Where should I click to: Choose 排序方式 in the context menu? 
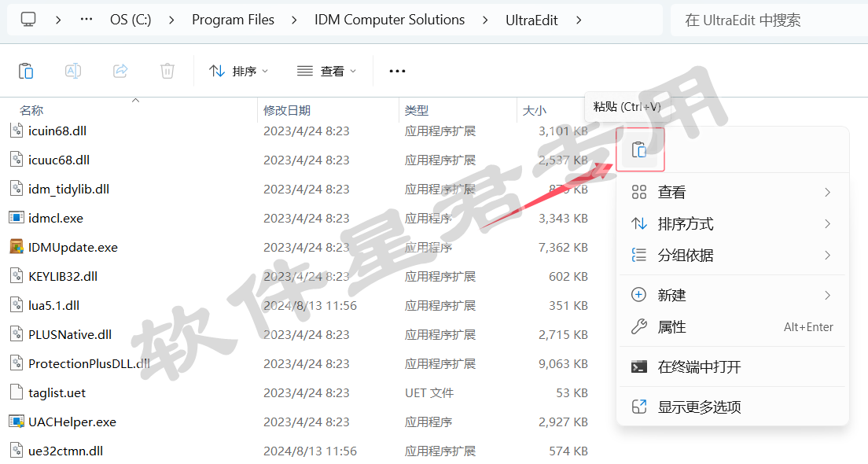click(x=733, y=223)
